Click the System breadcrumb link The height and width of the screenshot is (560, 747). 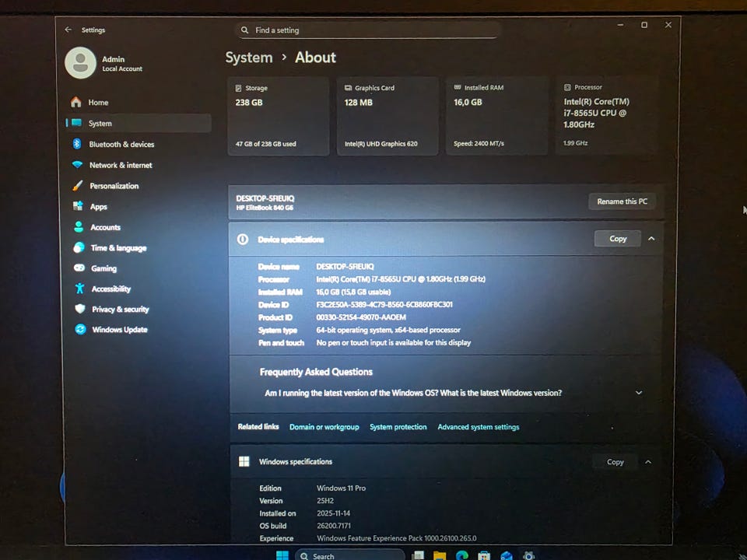tap(249, 58)
